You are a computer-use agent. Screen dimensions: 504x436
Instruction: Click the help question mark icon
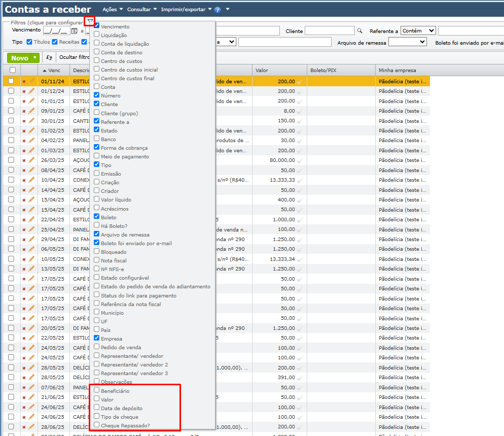coord(218,10)
